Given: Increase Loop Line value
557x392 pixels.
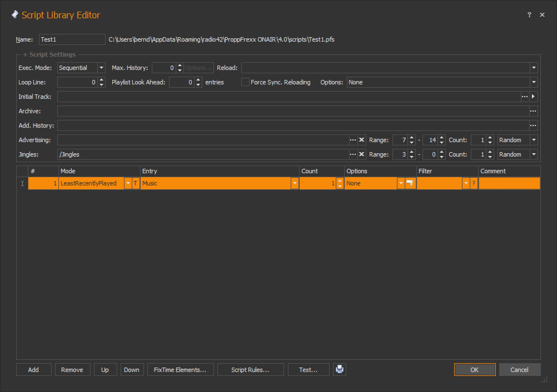Looking at the screenshot, I should (101, 80).
